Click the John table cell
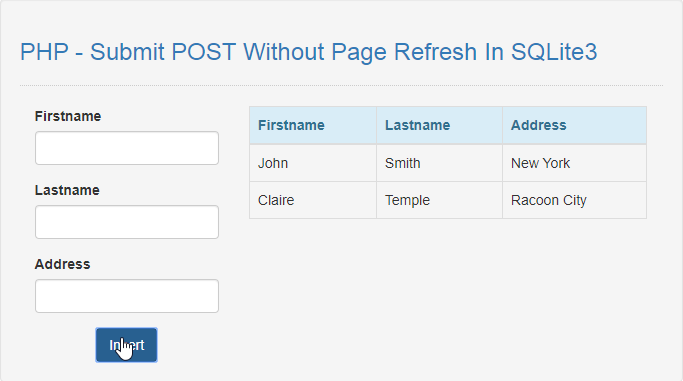This screenshot has height=381, width=683. (x=313, y=163)
